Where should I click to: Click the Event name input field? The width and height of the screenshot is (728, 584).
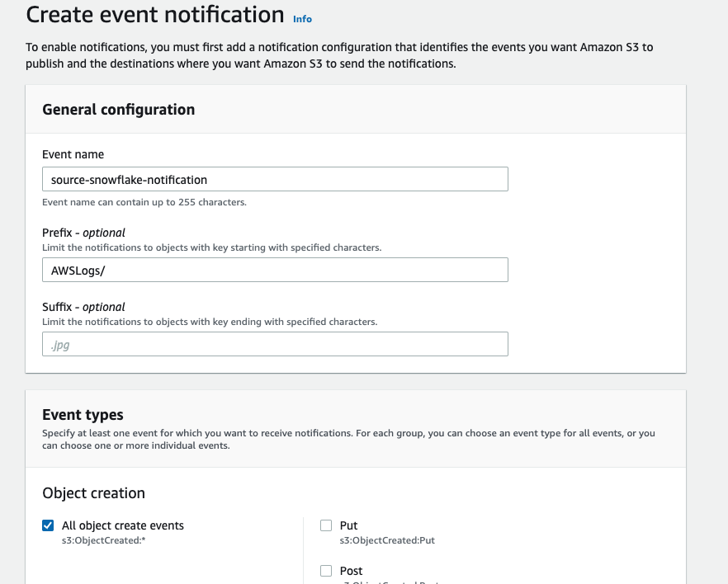[275, 179]
